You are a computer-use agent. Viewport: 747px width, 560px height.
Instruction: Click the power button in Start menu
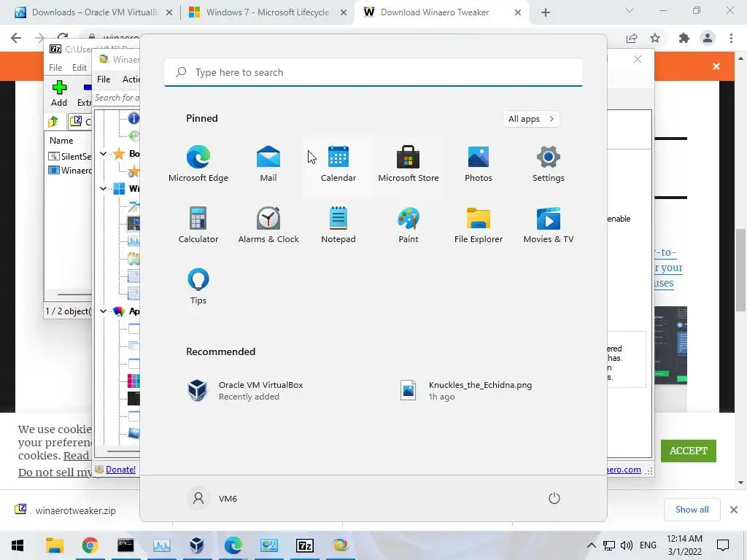554,498
